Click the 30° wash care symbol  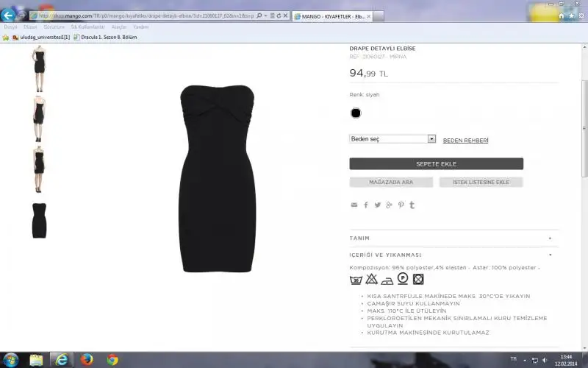point(356,280)
